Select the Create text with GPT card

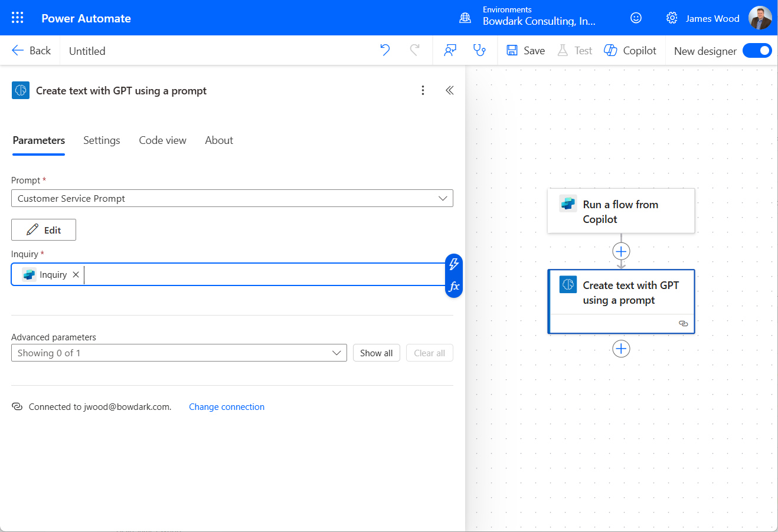click(621, 301)
